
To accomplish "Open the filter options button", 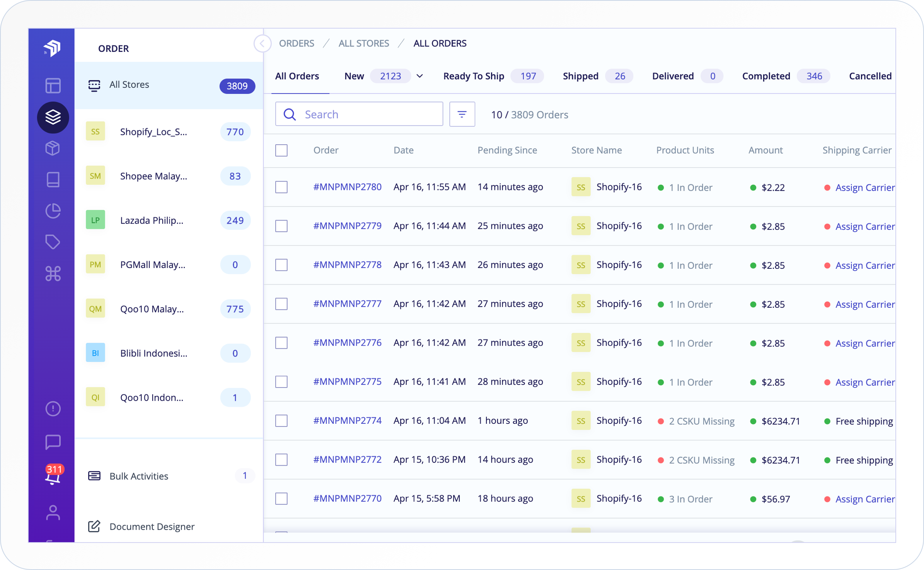I will [462, 114].
